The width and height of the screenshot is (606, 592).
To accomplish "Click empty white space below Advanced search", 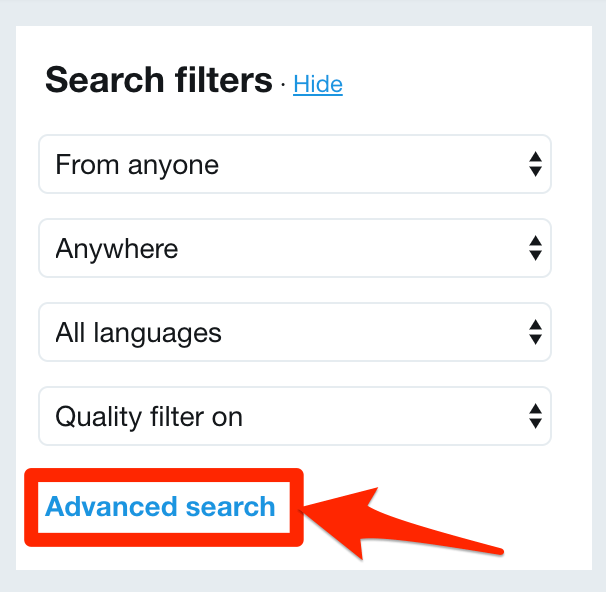I will tap(160, 558).
